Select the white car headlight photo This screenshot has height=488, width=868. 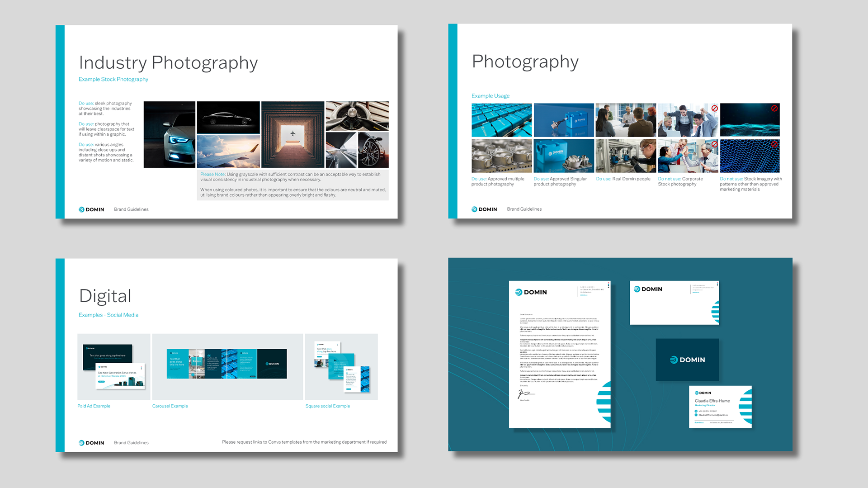(170, 134)
